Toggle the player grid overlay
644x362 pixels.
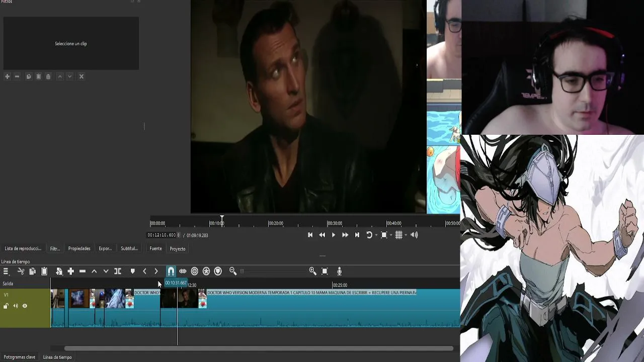[398, 235]
